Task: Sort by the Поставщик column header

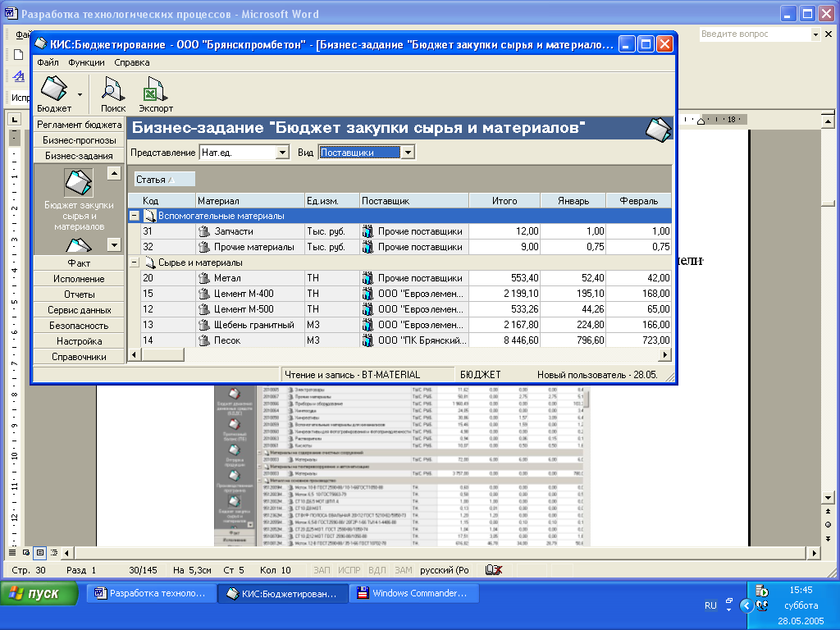Action: (413, 201)
